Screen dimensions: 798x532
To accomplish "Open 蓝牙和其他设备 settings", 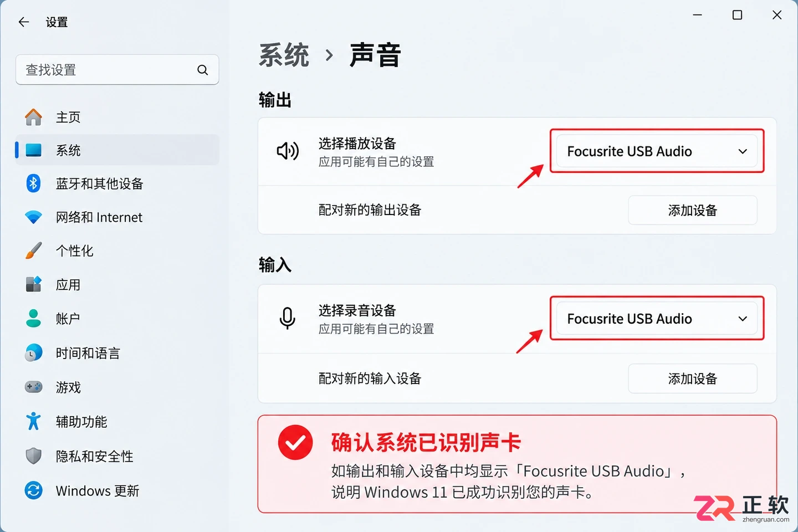I will click(117, 183).
